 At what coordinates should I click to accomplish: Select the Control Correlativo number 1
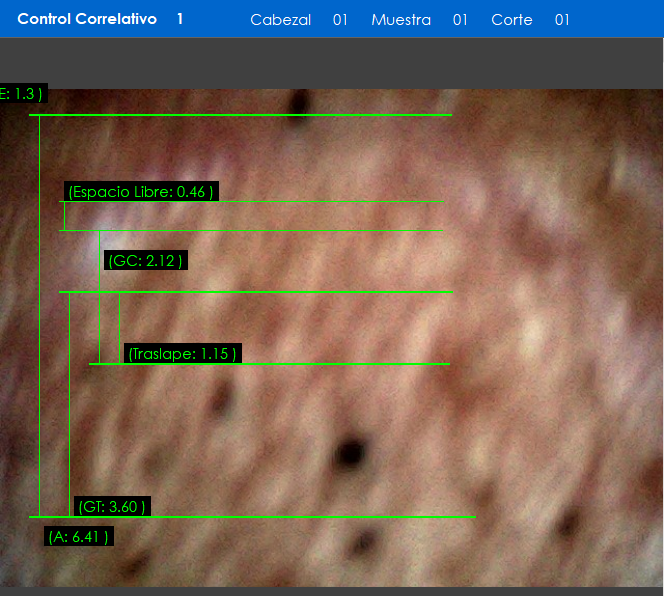[x=180, y=19]
